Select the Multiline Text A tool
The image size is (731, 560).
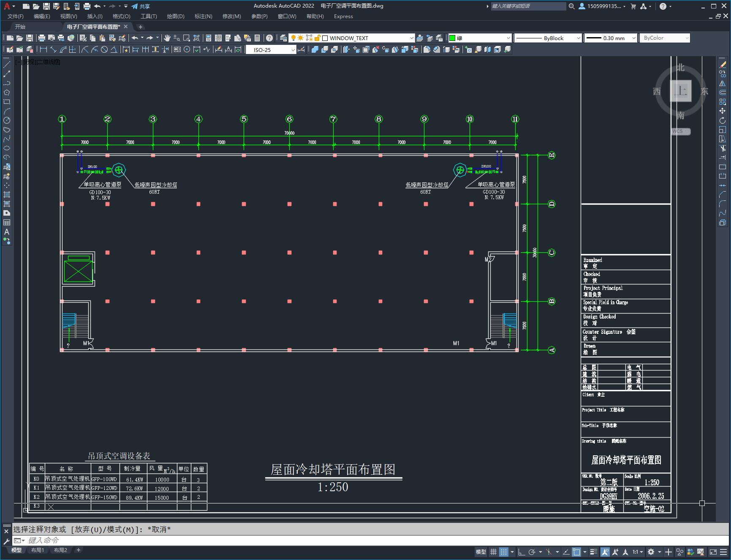click(x=7, y=232)
